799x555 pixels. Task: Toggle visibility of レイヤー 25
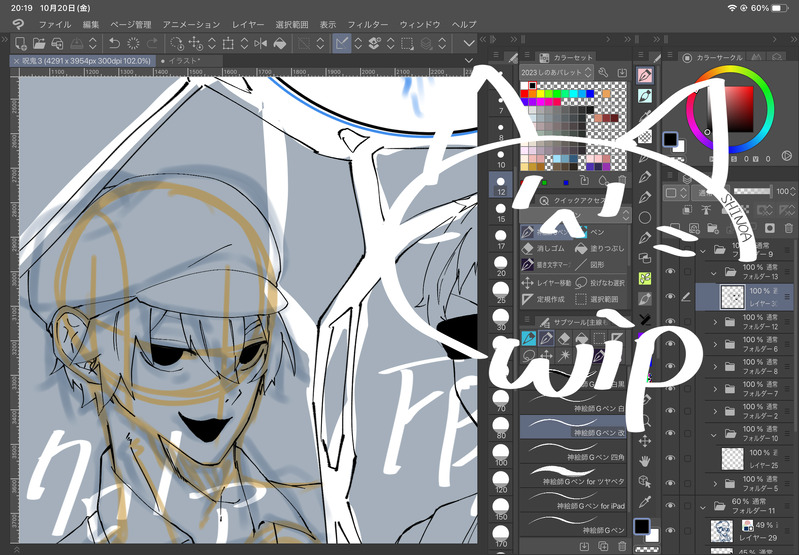click(671, 459)
